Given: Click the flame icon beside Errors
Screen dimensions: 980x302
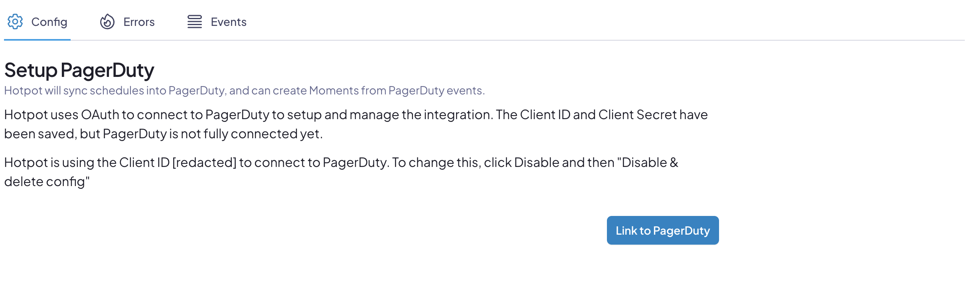Looking at the screenshot, I should coord(107,22).
